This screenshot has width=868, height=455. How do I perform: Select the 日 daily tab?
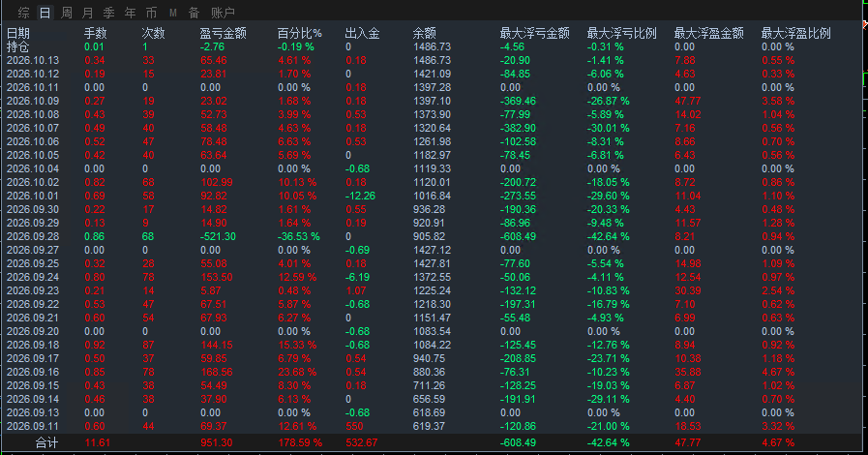pyautogui.click(x=45, y=13)
